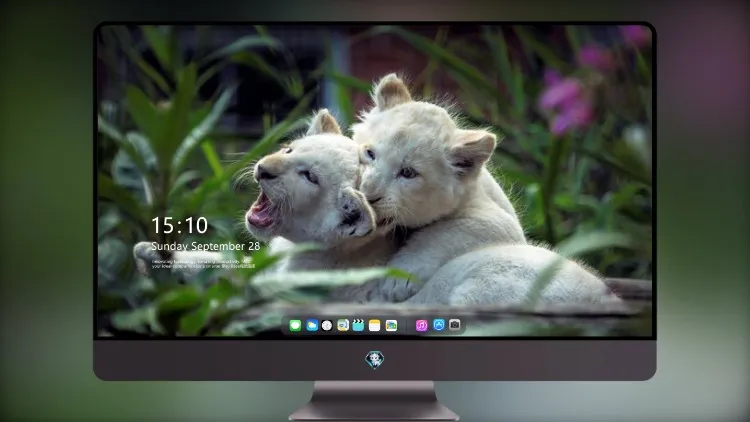Click the dock separator line before Music

407,326
